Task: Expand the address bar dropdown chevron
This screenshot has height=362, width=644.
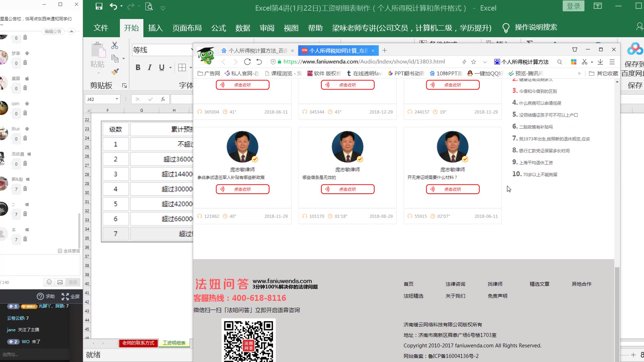Action: point(485,62)
